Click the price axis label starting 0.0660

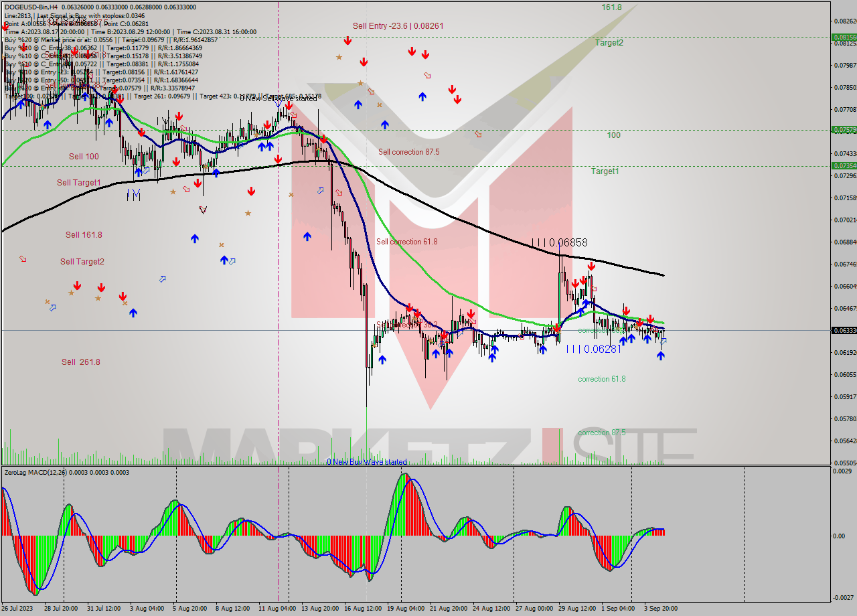[x=846, y=286]
